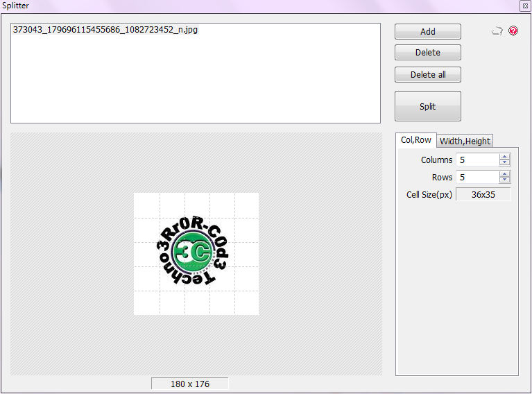Focus the Columns number field

click(478, 160)
